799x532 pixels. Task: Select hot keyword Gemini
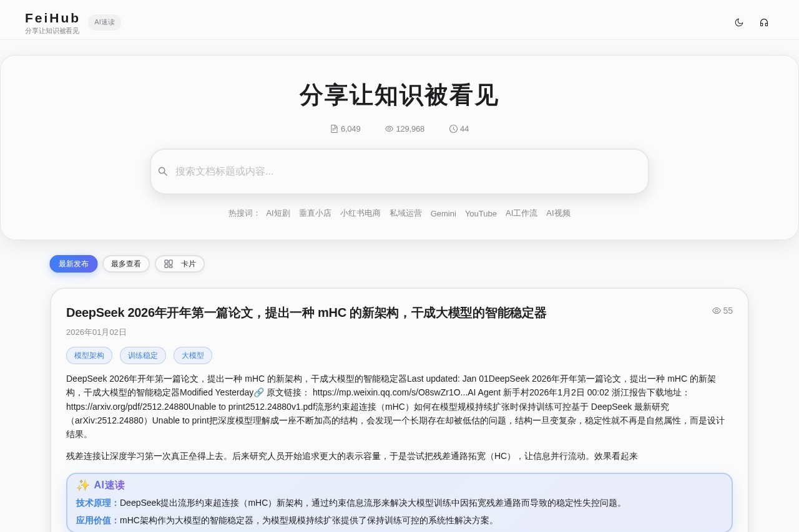[443, 213]
